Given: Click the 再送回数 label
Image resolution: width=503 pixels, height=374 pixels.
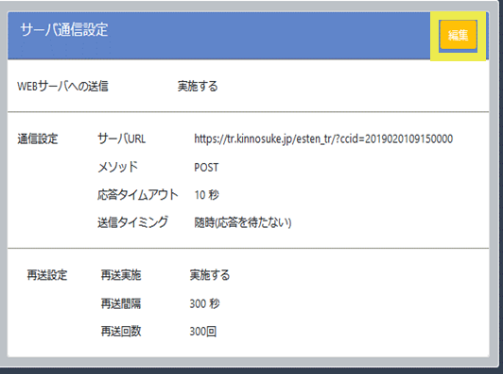Looking at the screenshot, I should pyautogui.click(x=121, y=331).
